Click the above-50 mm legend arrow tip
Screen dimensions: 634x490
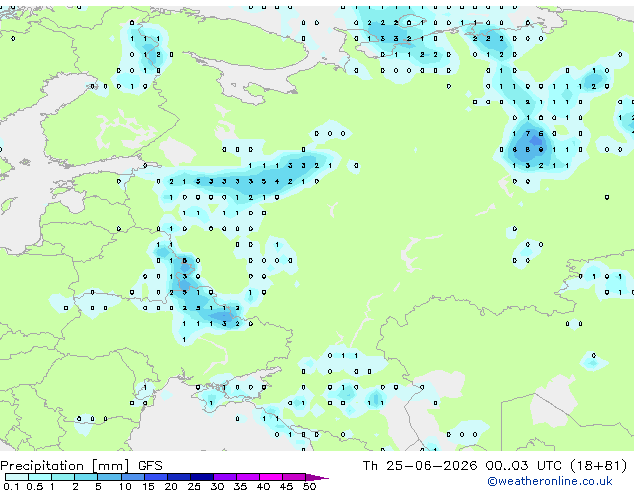[317, 477]
